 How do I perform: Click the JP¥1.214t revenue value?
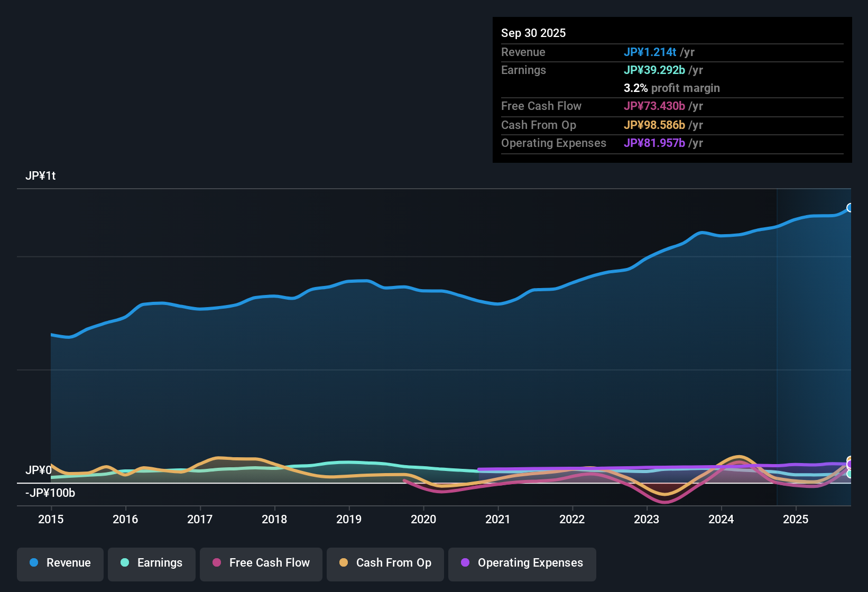[651, 52]
